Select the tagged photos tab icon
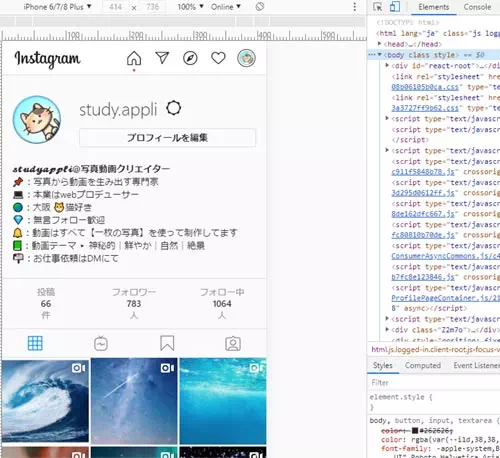The image size is (500, 458). (x=233, y=344)
